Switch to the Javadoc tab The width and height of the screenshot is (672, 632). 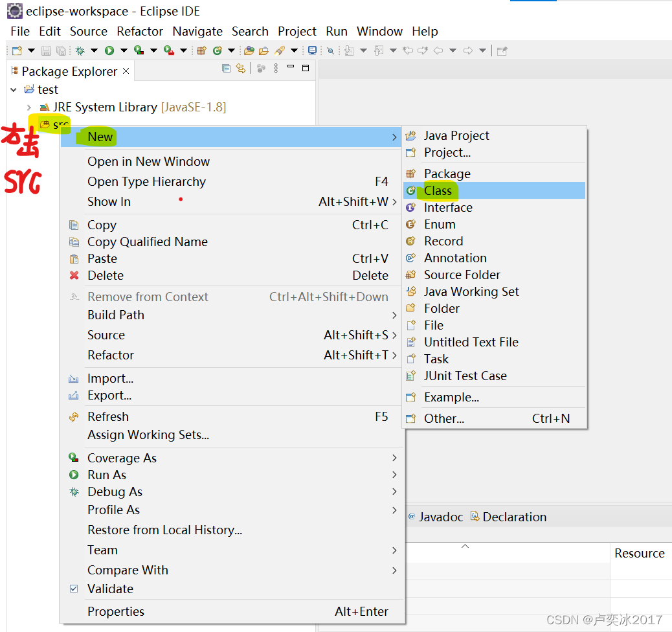click(436, 517)
